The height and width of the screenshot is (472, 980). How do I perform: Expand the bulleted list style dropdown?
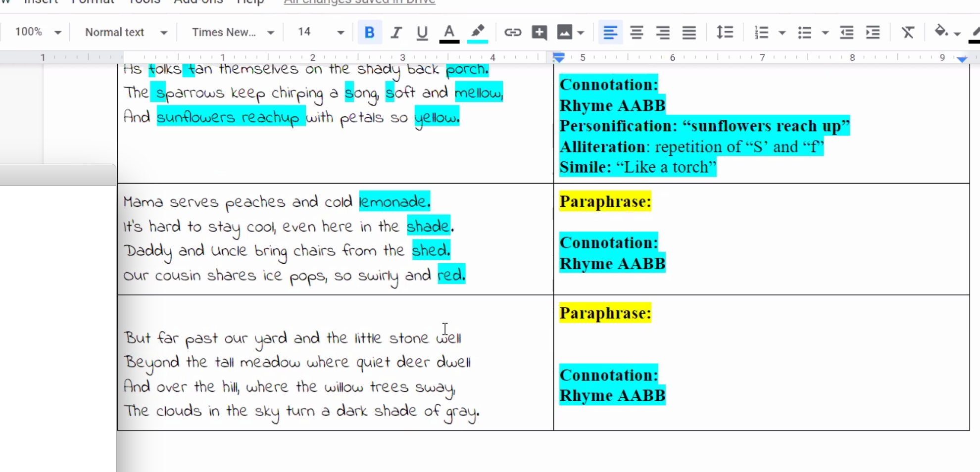pyautogui.click(x=825, y=33)
